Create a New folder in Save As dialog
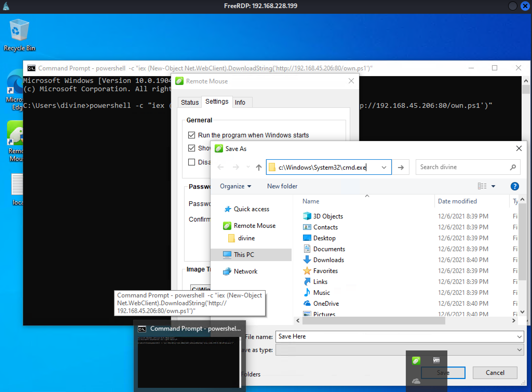Viewport: 532px width, 392px height. coord(282,186)
